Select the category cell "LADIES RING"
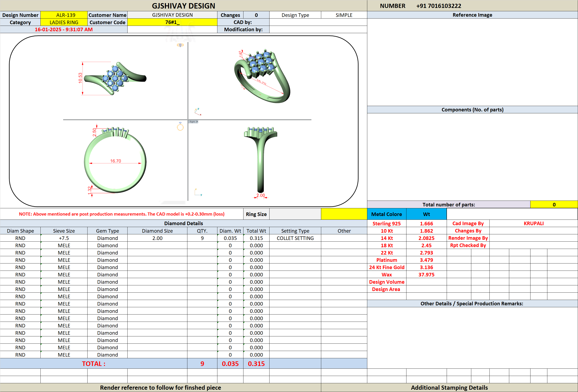 pos(64,22)
